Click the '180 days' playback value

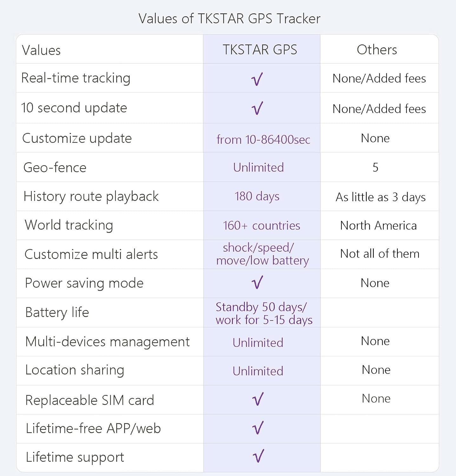tap(257, 196)
